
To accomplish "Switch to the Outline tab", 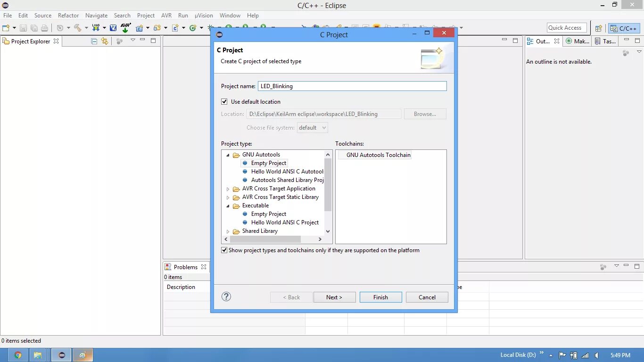I will click(543, 41).
